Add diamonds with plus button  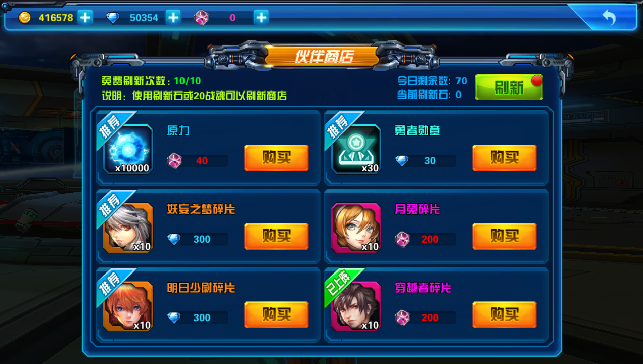click(x=173, y=17)
